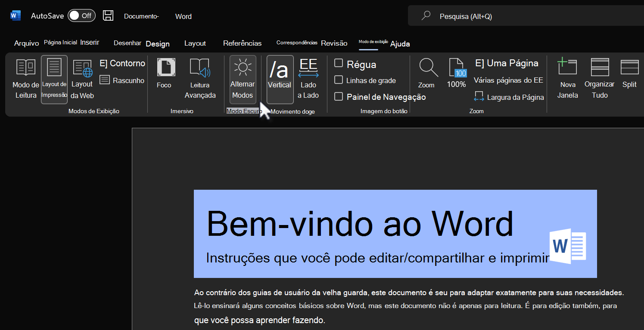Click the Pesquisa search box

(x=526, y=16)
